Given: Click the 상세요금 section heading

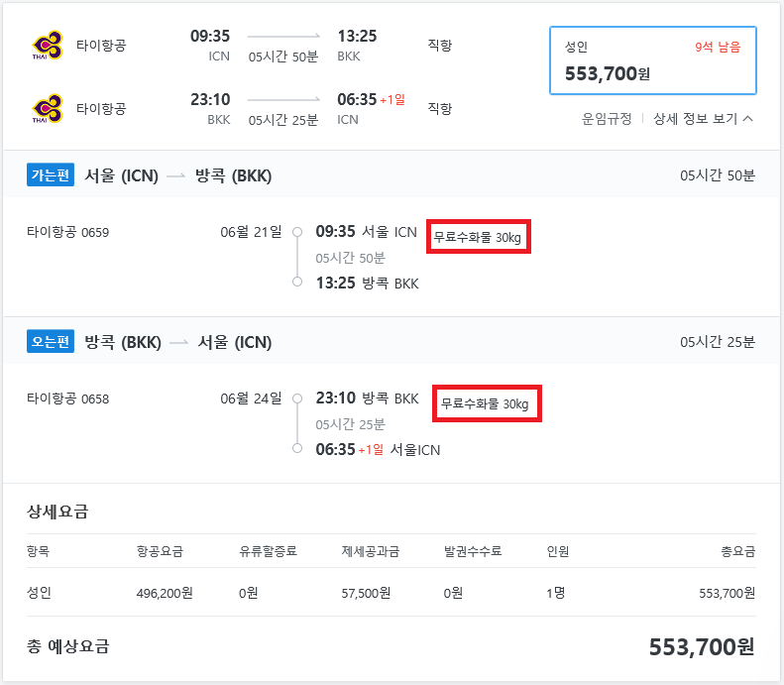Looking at the screenshot, I should click(57, 512).
